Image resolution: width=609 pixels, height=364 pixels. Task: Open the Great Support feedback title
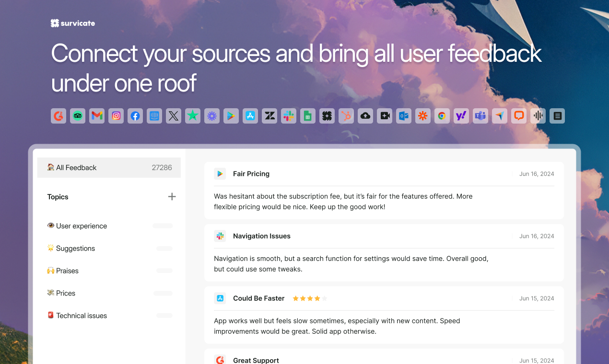(256, 360)
